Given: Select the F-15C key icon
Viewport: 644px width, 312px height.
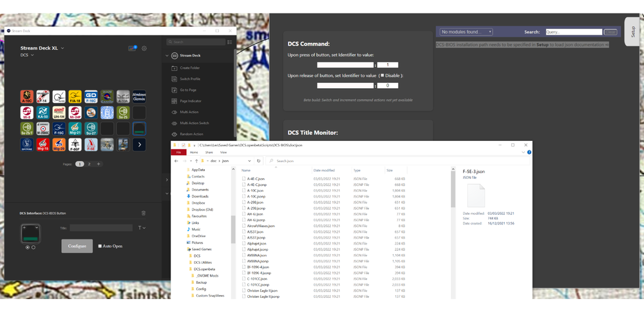Looking at the screenshot, I should [x=59, y=129].
